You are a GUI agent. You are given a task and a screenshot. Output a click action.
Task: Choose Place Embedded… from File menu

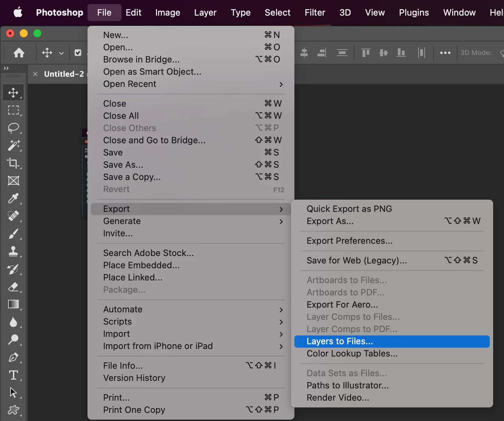191,265
